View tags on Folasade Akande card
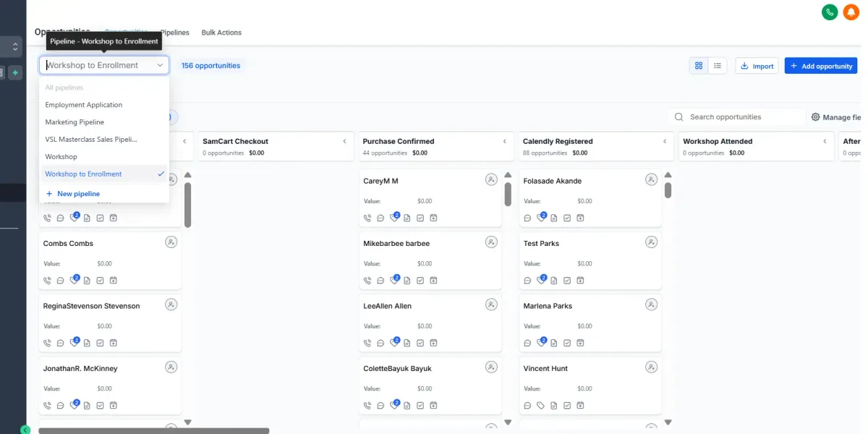This screenshot has height=434, width=868. [x=542, y=217]
